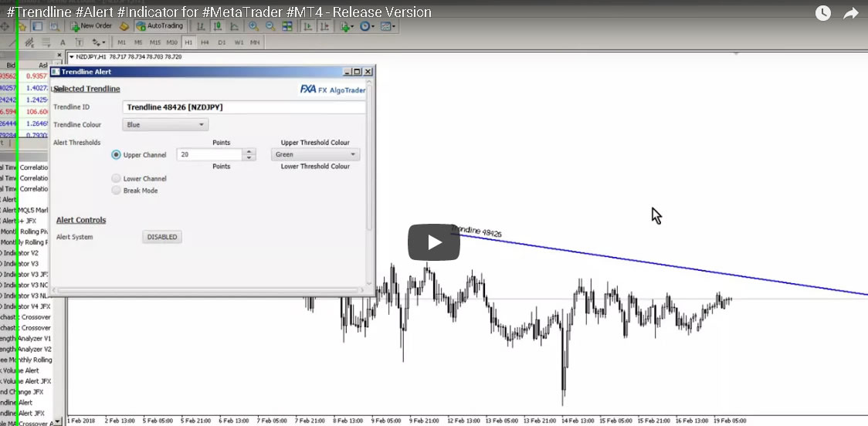Zoom out of the chart
The height and width of the screenshot is (426, 868).
pyautogui.click(x=270, y=26)
